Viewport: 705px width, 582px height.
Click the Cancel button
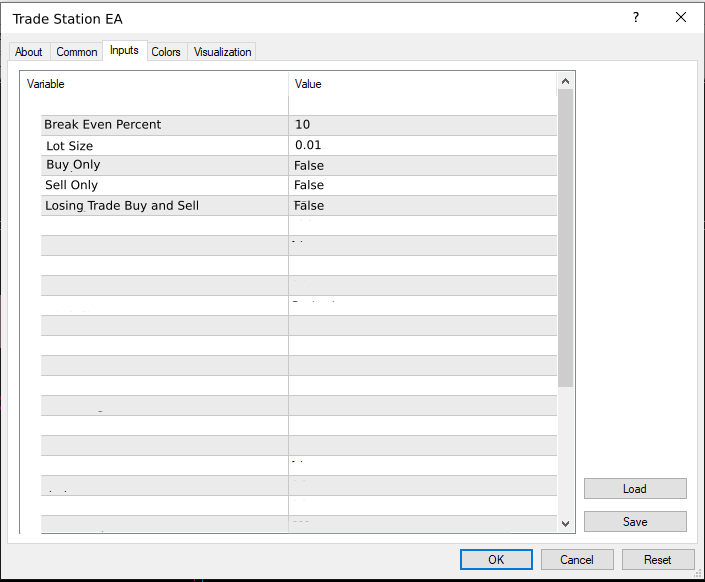coord(577,560)
